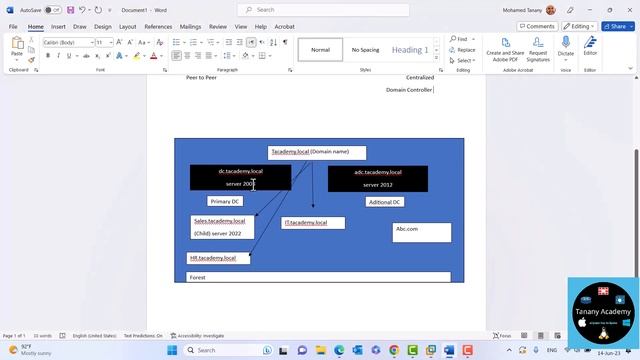Click the Redo arrow

click(98, 10)
